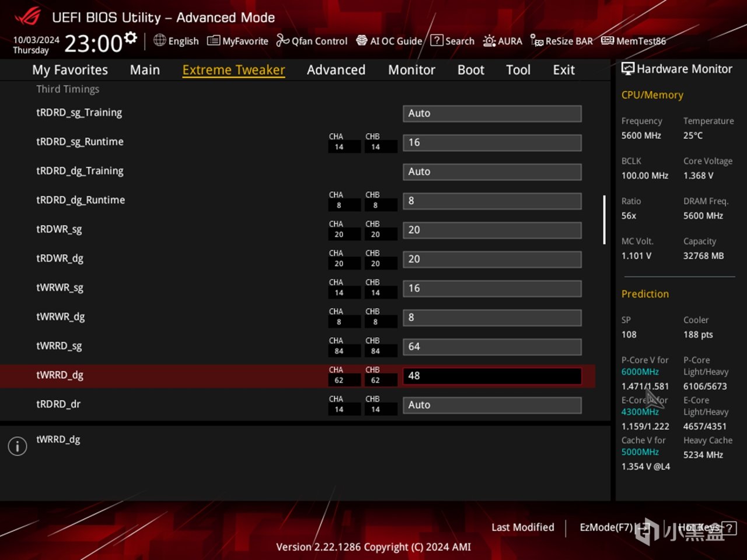747x560 pixels.
Task: Edit the tRDRD_sg_Runtime value field
Action: (x=492, y=142)
